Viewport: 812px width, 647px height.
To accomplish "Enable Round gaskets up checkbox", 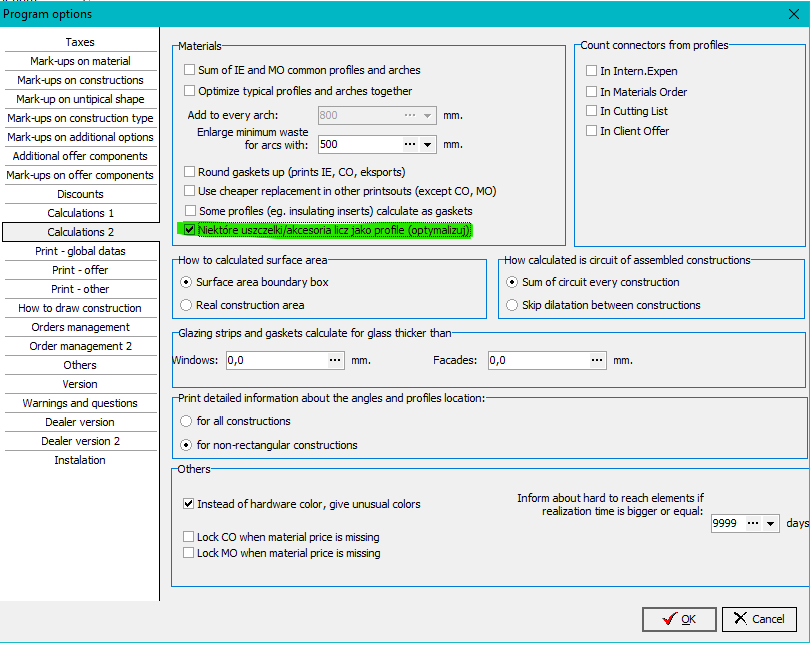I will (x=190, y=172).
